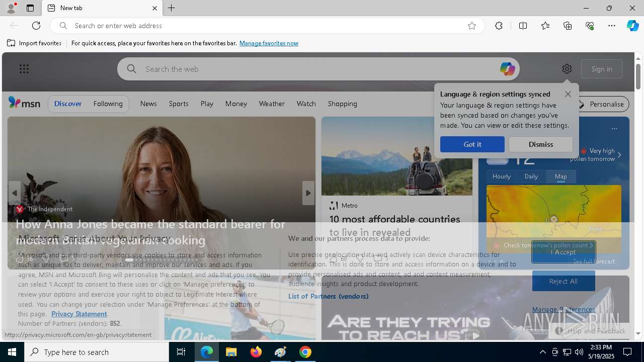Launch Firefox from the taskbar
Image resolution: width=644 pixels, height=362 pixels.
click(x=256, y=352)
